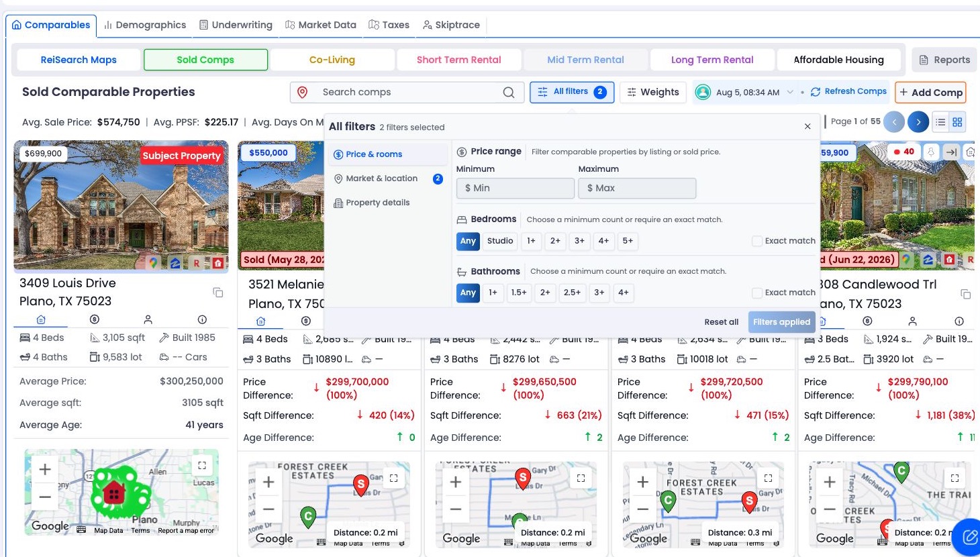The height and width of the screenshot is (557, 980).
Task: Copy the 3409 Louis Drive address
Action: click(x=217, y=293)
